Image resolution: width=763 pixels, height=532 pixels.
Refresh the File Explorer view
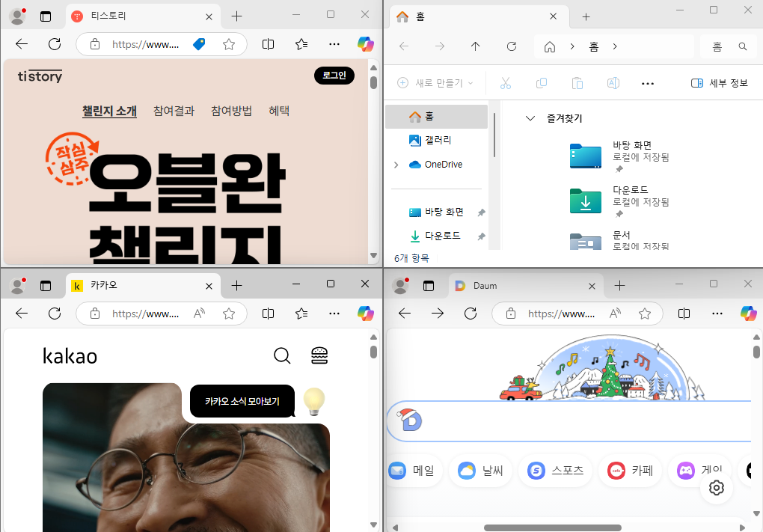pyautogui.click(x=512, y=46)
